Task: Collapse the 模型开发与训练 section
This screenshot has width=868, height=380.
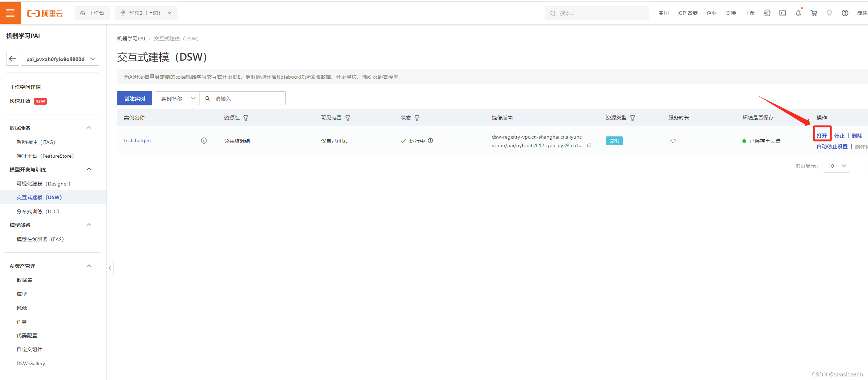Action: [x=89, y=169]
